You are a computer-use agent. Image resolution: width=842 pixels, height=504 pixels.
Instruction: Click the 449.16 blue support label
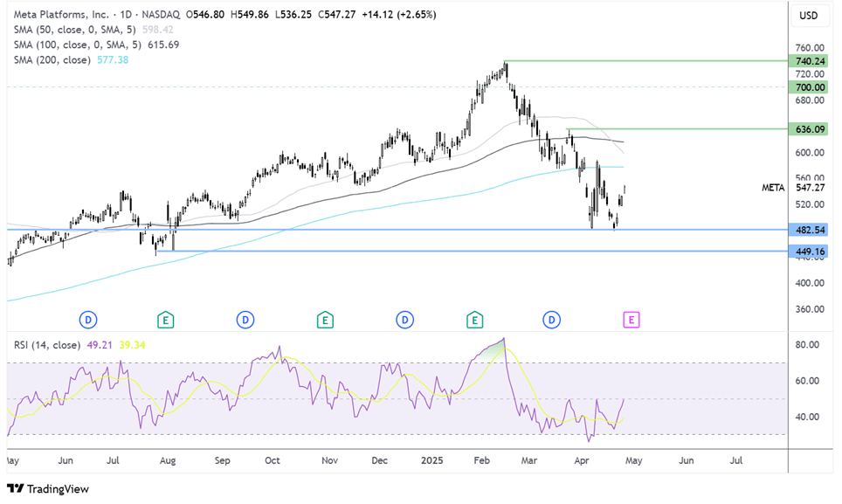(x=808, y=252)
